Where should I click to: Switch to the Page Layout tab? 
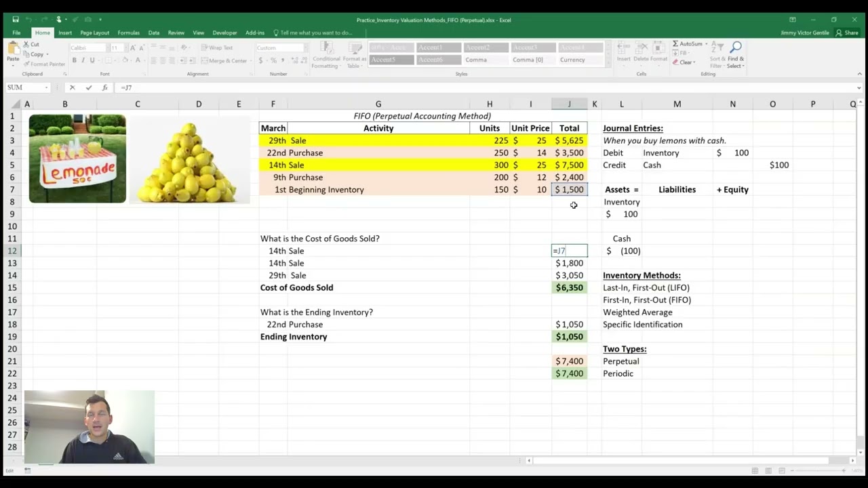point(94,33)
